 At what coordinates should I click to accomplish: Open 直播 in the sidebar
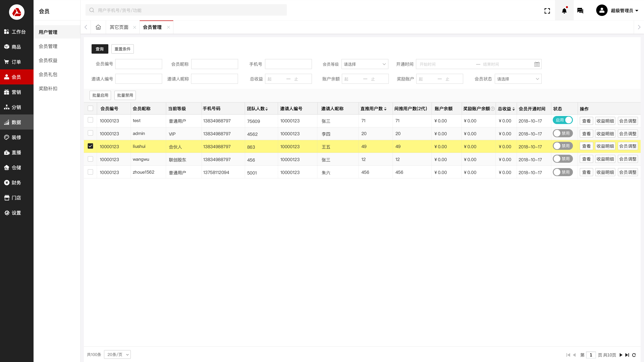tap(17, 152)
